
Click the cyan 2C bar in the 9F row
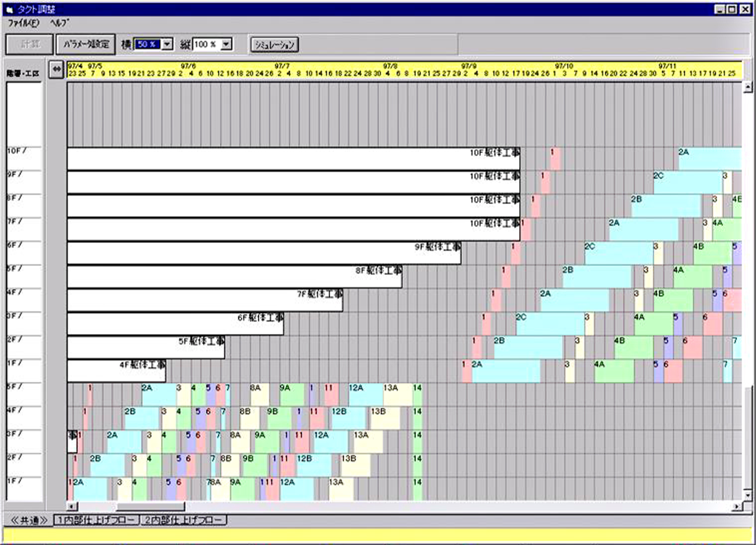(688, 182)
